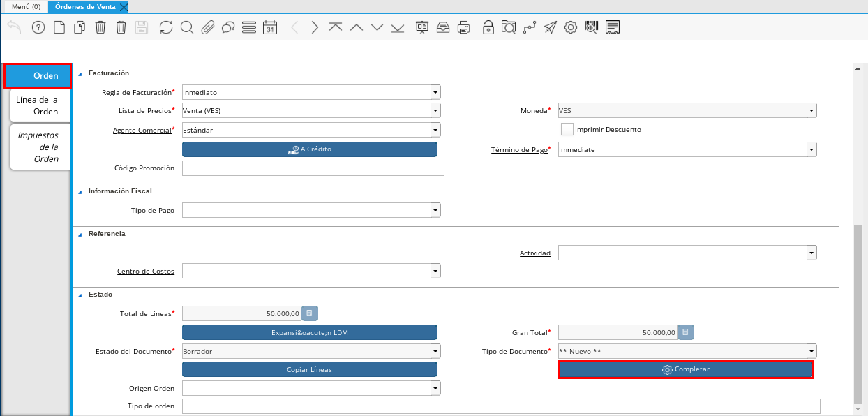Toggle the Imprimir Descuento checkbox
Viewport: 868px width, 416px height.
point(567,129)
